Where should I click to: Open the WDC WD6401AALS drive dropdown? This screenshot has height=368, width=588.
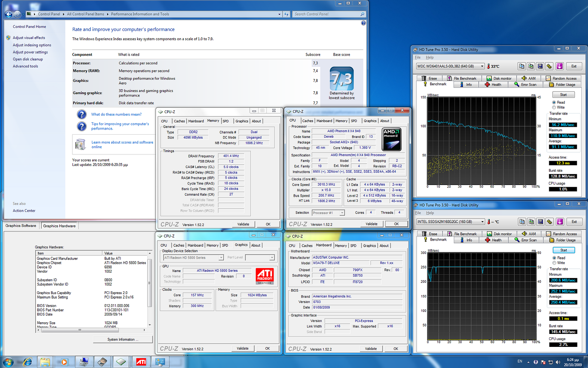click(482, 66)
